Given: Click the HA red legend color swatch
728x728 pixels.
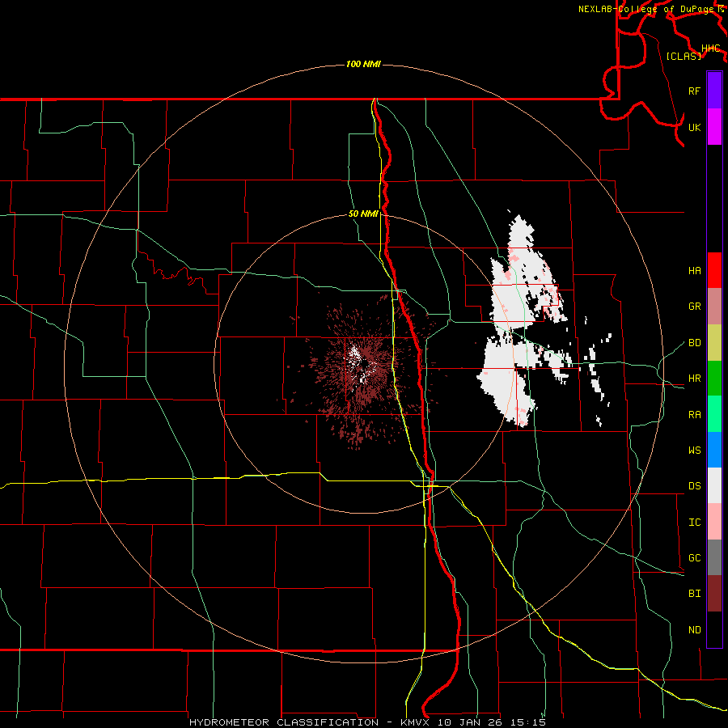Looking at the screenshot, I should [714, 270].
